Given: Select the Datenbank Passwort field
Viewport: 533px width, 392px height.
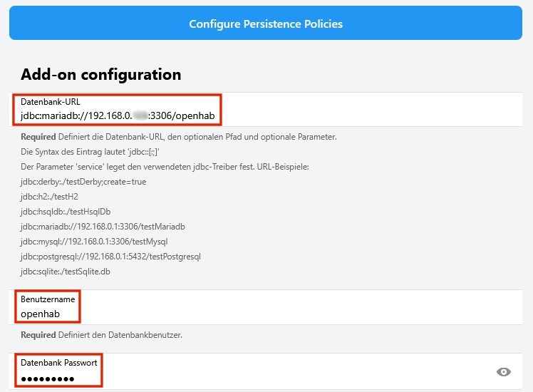Looking at the screenshot, I should (266, 371).
